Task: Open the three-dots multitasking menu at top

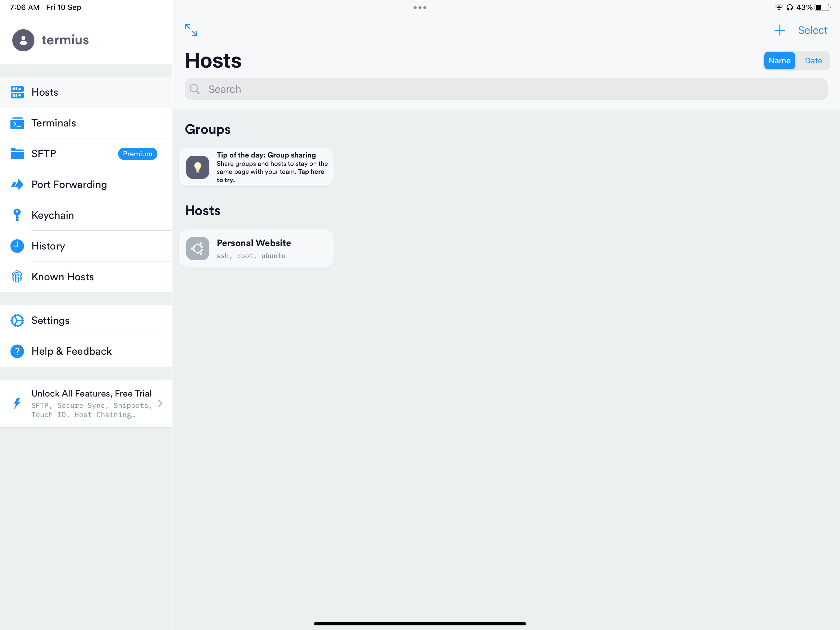Action: coord(420,7)
